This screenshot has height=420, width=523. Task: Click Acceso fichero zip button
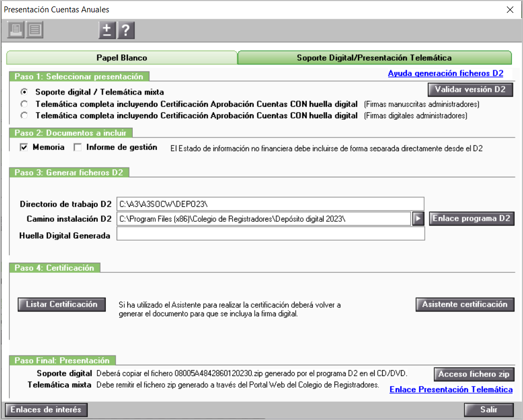pos(474,374)
